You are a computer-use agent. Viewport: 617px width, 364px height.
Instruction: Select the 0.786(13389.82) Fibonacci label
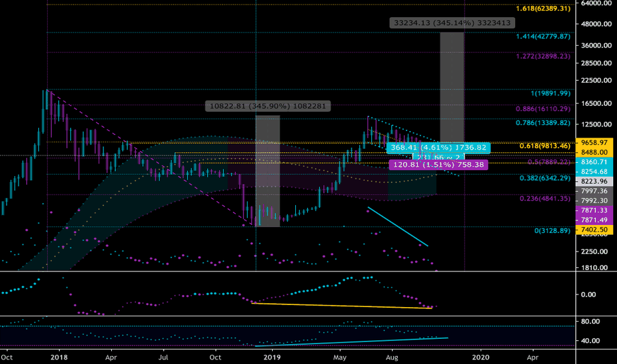click(543, 123)
